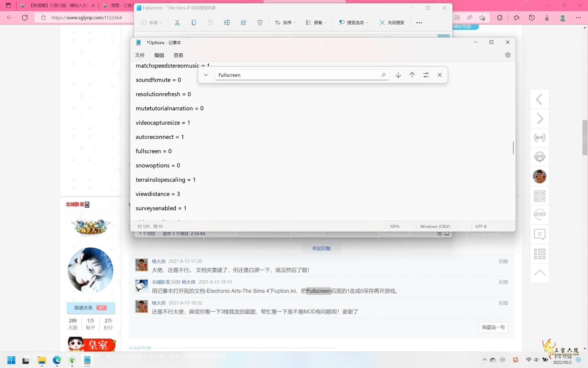The height and width of the screenshot is (368, 588).
Task: Open Microsoft Edge from taskbar
Action: point(57,360)
